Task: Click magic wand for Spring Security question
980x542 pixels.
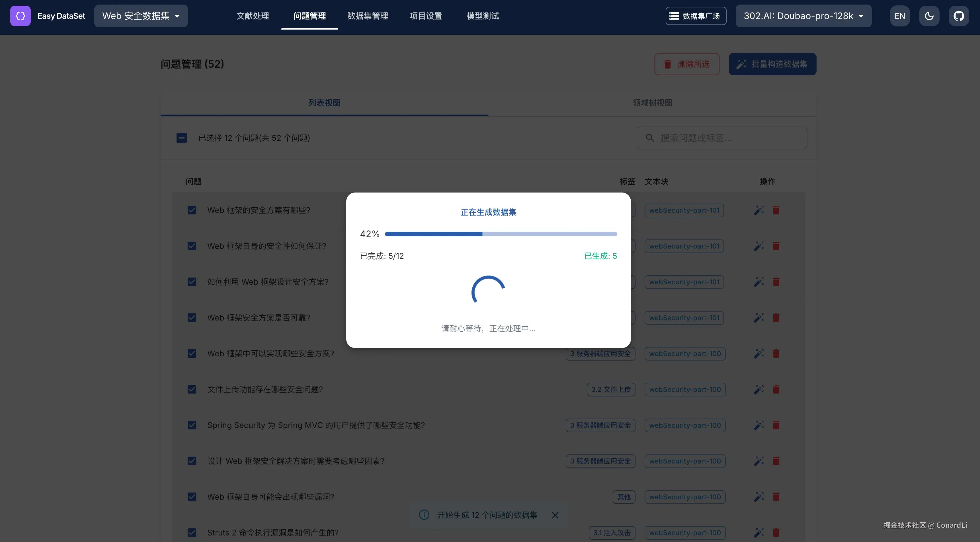Action: coord(758,425)
